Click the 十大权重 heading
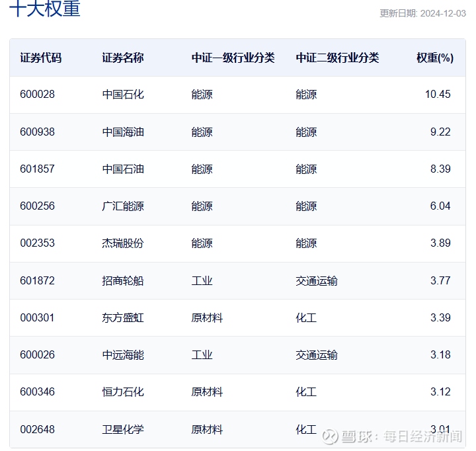476x451 pixels. [45, 8]
